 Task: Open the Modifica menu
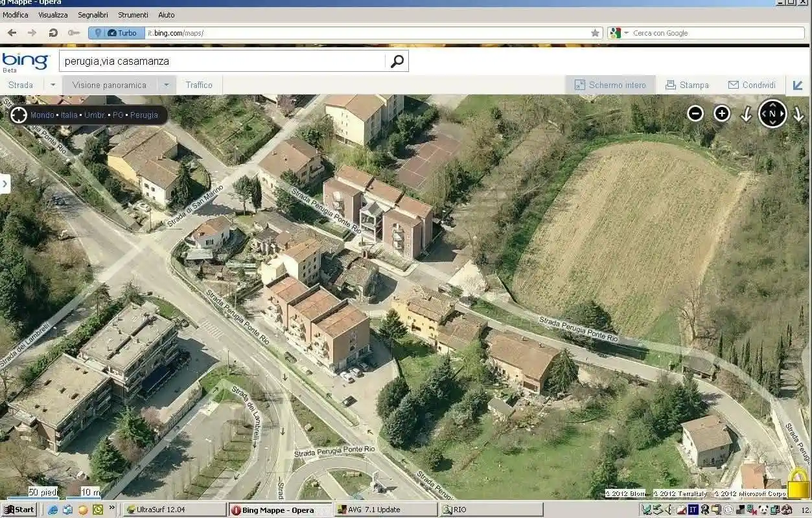pyautogui.click(x=16, y=15)
